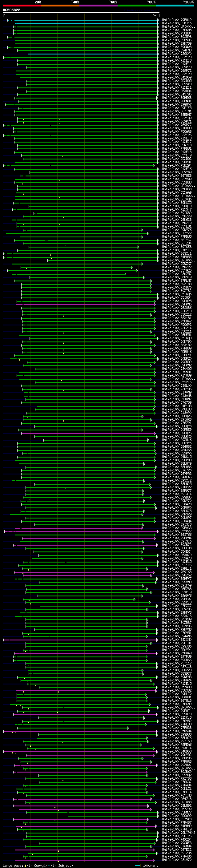The image size is (197, 868).
Task: Open hit UniRef100_Q2QCY0
Action: pos(177,54)
